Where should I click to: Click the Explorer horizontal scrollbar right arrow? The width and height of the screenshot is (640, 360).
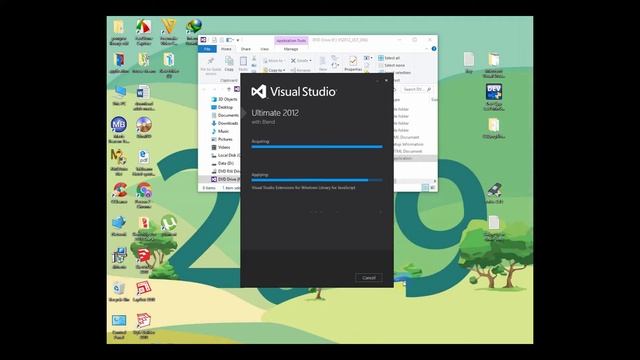(434, 181)
